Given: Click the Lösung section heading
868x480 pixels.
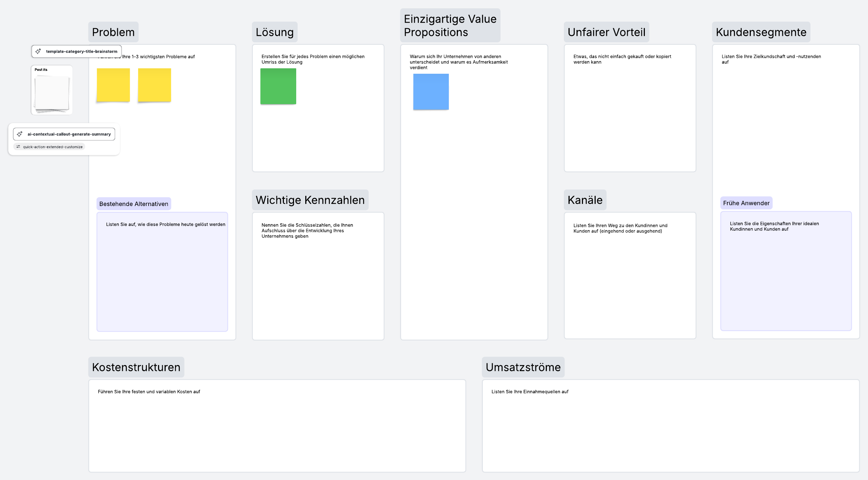Looking at the screenshot, I should click(x=275, y=32).
